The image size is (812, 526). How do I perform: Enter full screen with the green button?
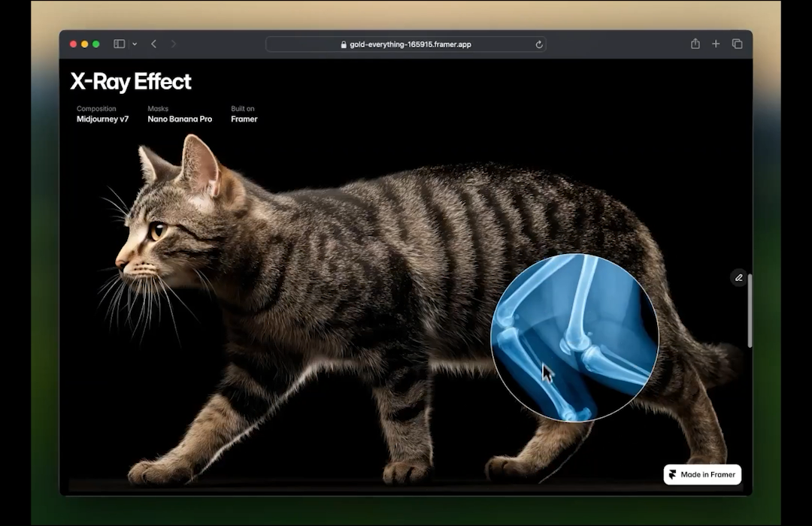click(x=96, y=44)
